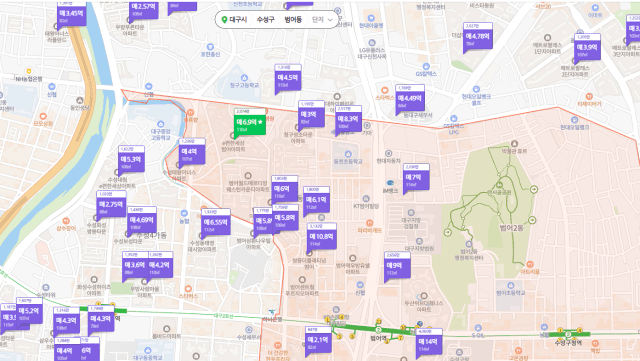Open the 매 5.2억 price marker

[x=29, y=311]
